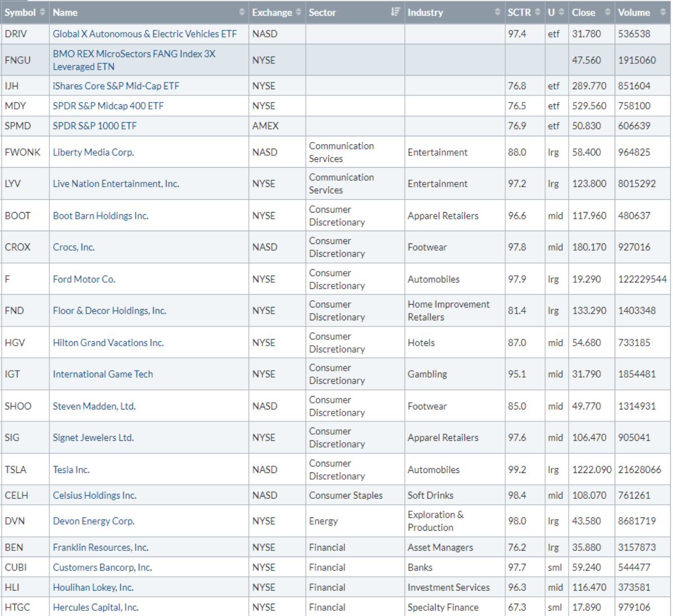Screen dimensions: 673x616
Task: Click the Industry column sort arrows
Action: coord(497,12)
